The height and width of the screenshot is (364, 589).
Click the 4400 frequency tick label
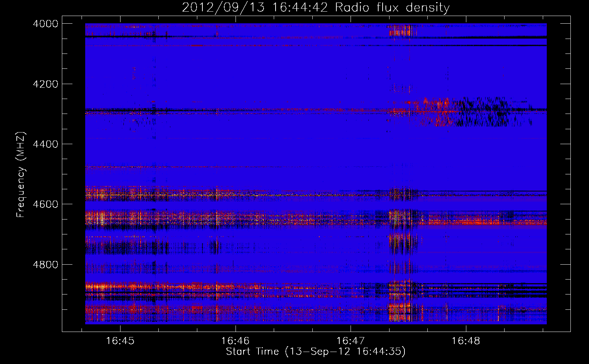point(46,144)
